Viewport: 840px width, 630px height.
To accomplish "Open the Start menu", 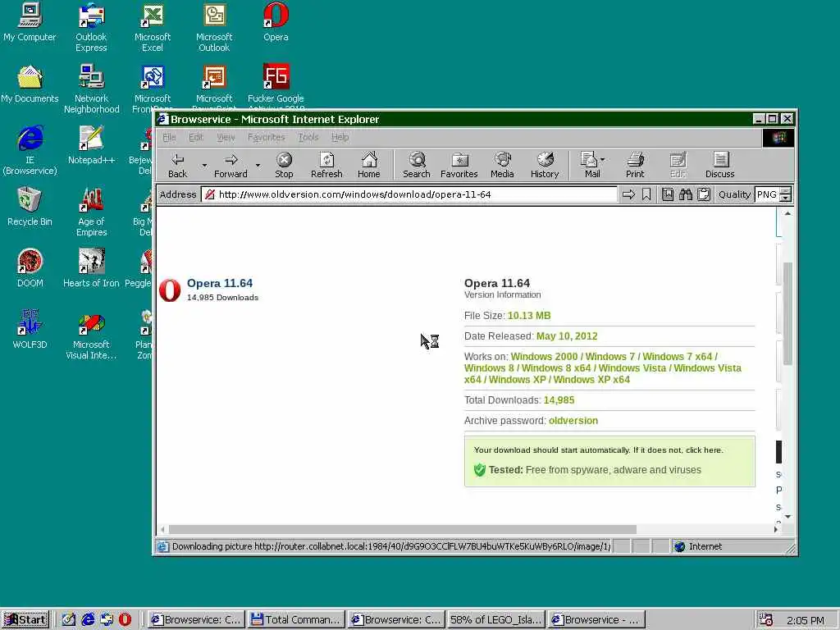I will [25, 619].
